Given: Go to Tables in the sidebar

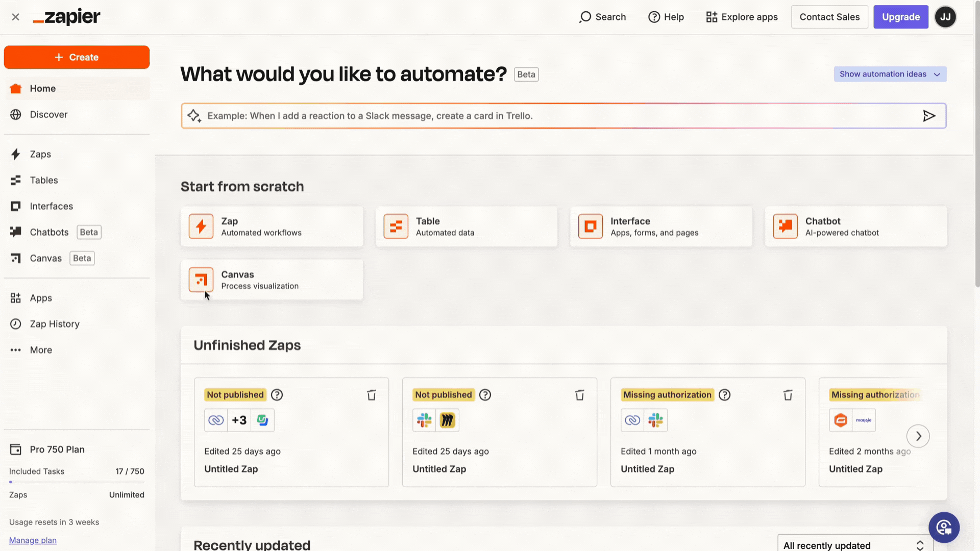Looking at the screenshot, I should (44, 180).
